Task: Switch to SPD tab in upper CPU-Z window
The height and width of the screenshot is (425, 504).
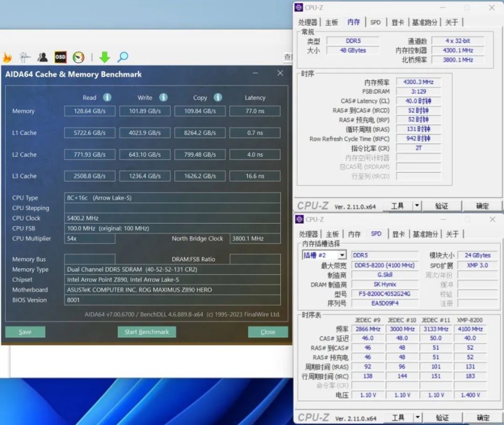Action: pyautogui.click(x=375, y=22)
